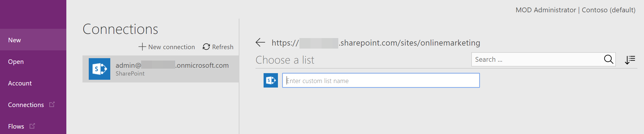Image resolution: width=644 pixels, height=134 pixels.
Task: Toggle the list sort order icon
Action: (x=630, y=60)
